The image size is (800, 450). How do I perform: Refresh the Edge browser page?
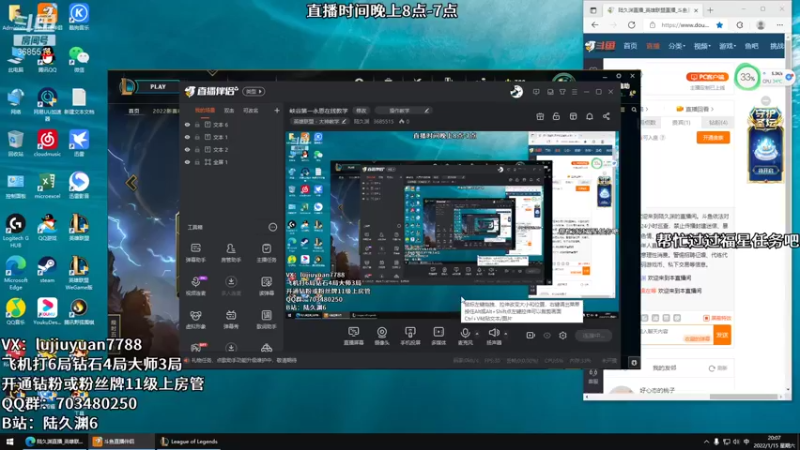click(632, 24)
